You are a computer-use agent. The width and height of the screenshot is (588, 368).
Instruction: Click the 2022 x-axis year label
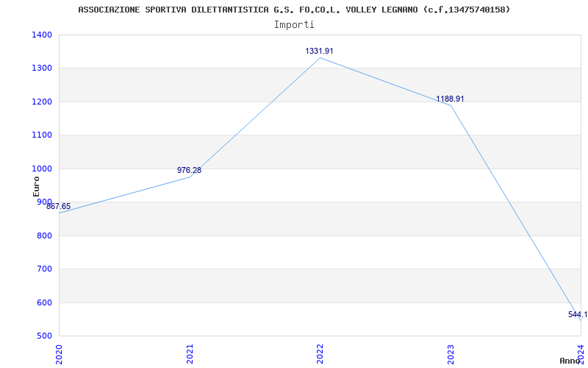click(x=320, y=354)
